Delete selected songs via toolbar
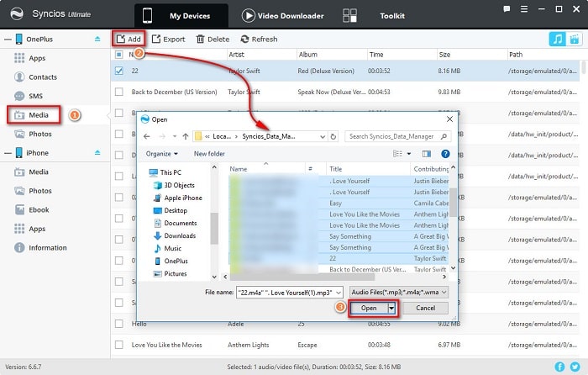 point(213,39)
